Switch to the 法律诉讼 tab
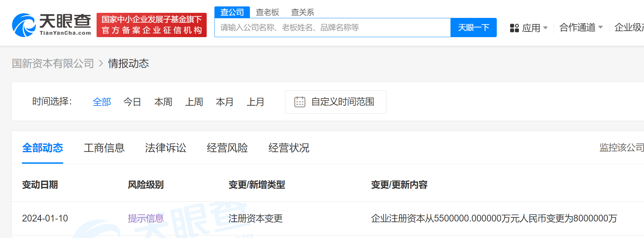The image size is (644, 238). point(165,148)
